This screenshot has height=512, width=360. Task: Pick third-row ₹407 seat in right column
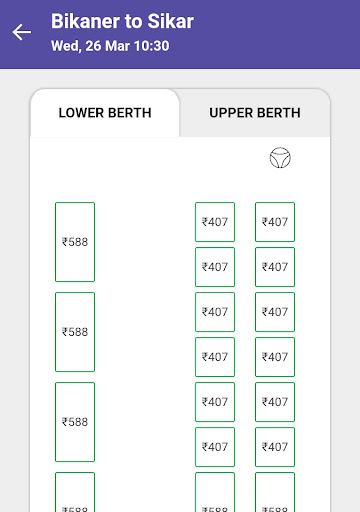click(275, 312)
